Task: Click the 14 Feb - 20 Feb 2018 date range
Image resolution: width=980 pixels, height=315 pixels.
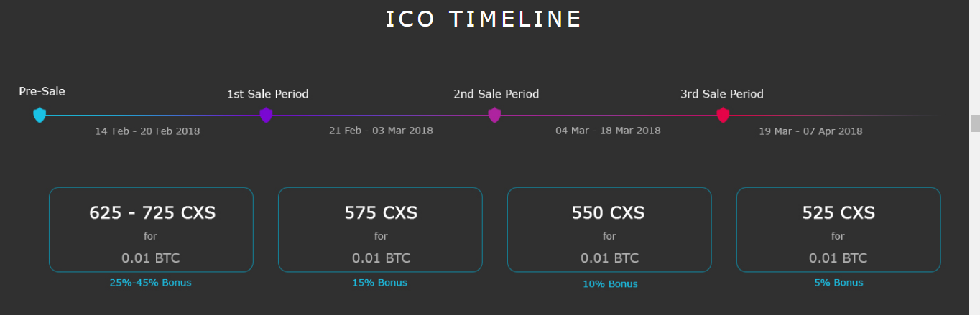Action: pos(147,131)
